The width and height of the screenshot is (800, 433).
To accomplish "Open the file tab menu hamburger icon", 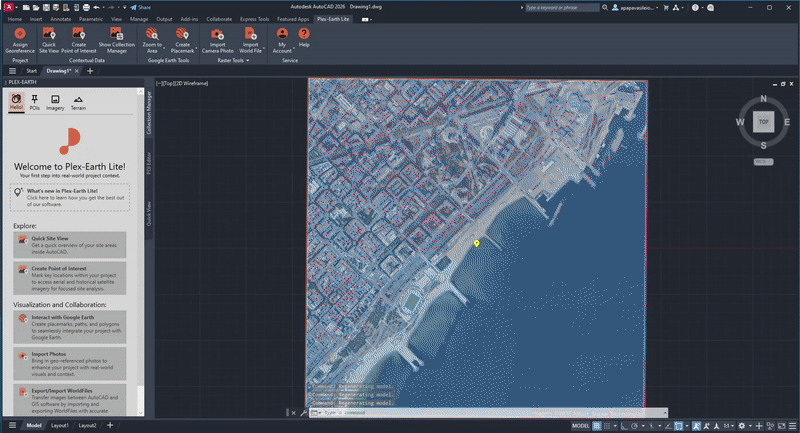I will click(12, 71).
